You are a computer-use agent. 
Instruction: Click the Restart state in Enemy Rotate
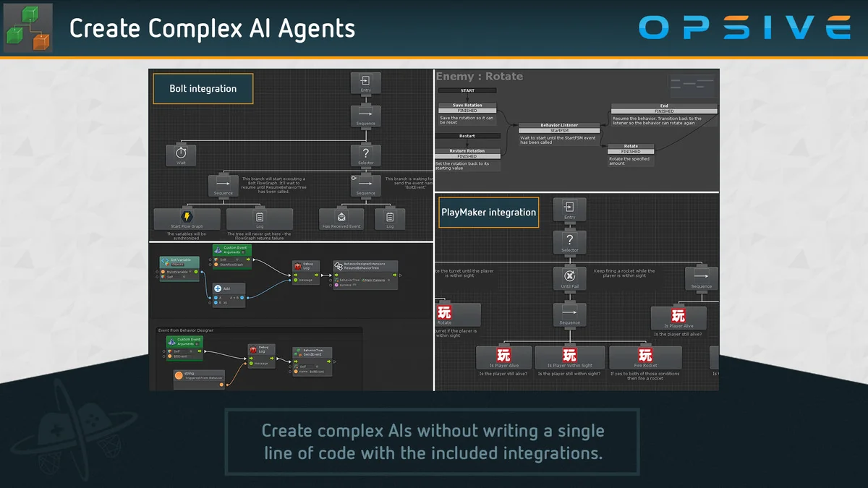pos(468,136)
